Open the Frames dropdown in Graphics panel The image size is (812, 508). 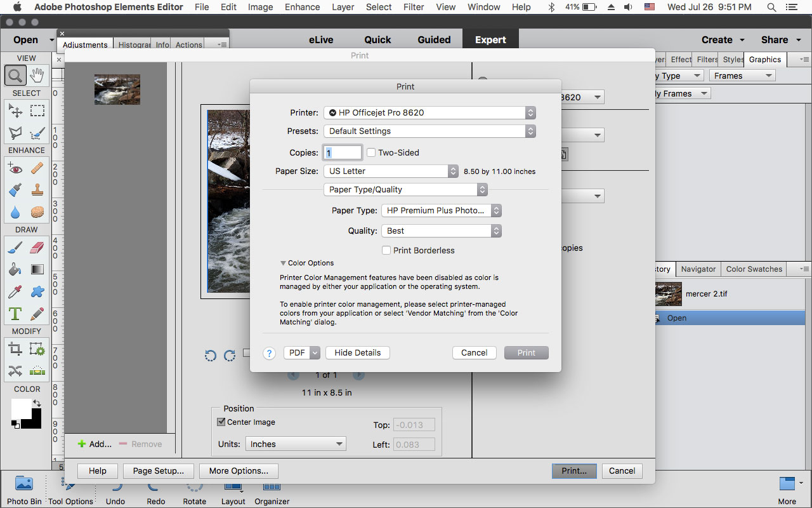click(742, 76)
